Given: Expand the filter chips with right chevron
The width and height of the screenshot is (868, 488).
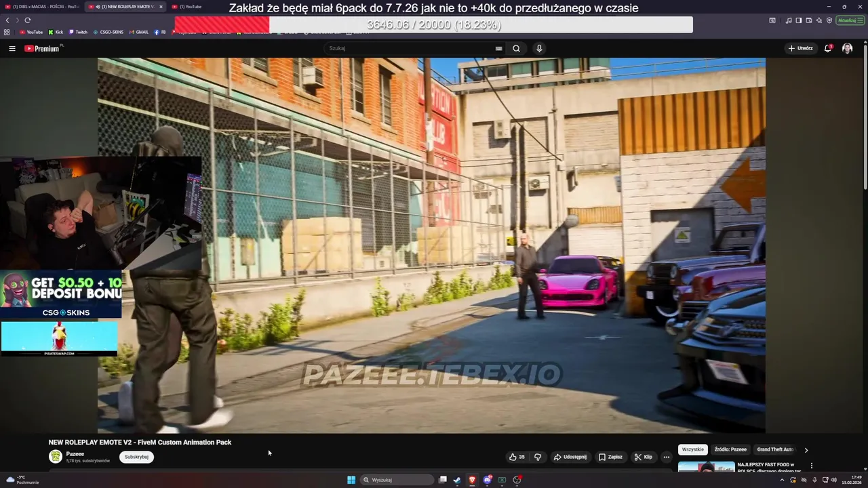Looking at the screenshot, I should tap(806, 449).
